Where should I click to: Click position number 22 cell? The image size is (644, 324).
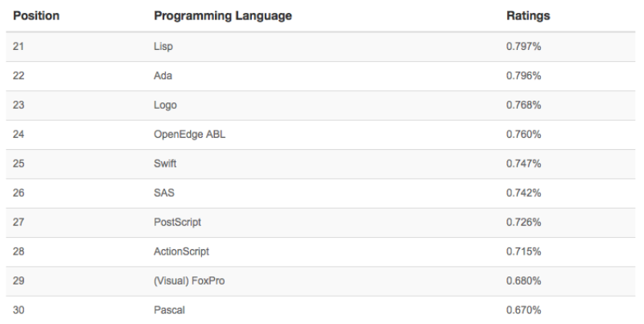[x=19, y=76]
